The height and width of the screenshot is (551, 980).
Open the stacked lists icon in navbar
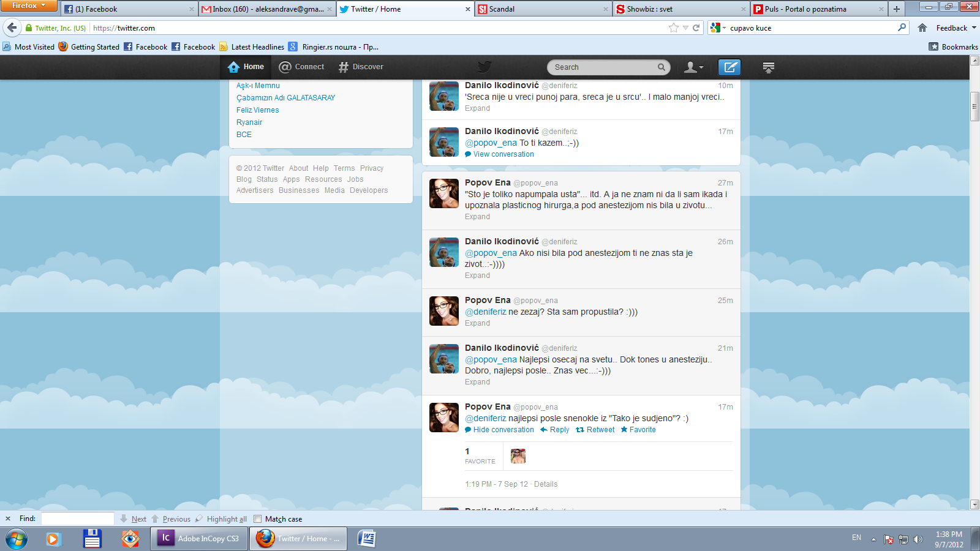[x=768, y=67]
